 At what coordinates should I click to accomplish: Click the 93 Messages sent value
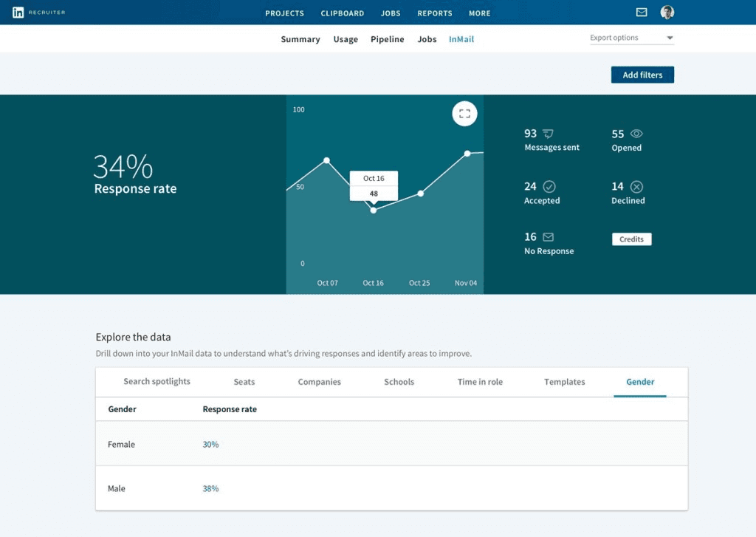(x=530, y=134)
